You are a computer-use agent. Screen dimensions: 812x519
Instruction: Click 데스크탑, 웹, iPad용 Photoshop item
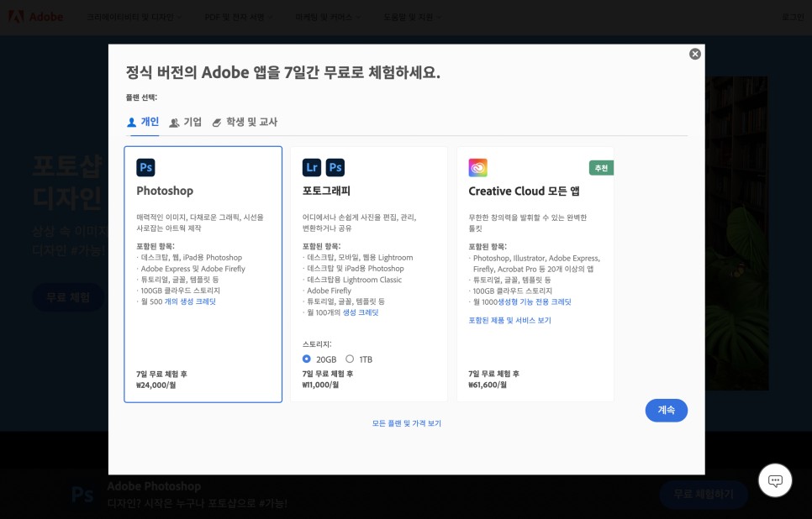coord(191,257)
